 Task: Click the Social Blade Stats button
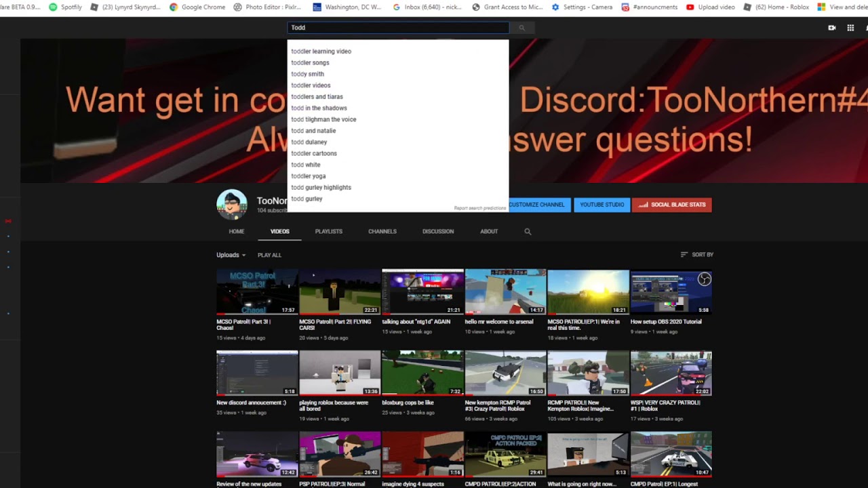672,205
